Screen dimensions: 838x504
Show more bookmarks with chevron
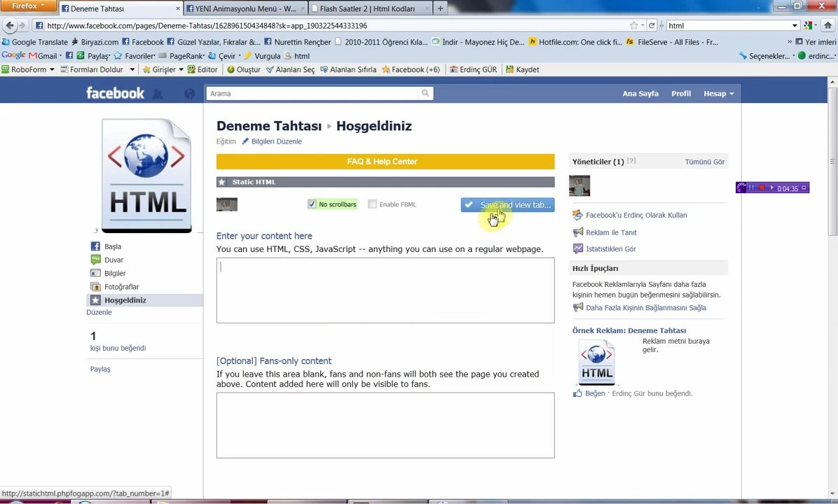tap(790, 41)
